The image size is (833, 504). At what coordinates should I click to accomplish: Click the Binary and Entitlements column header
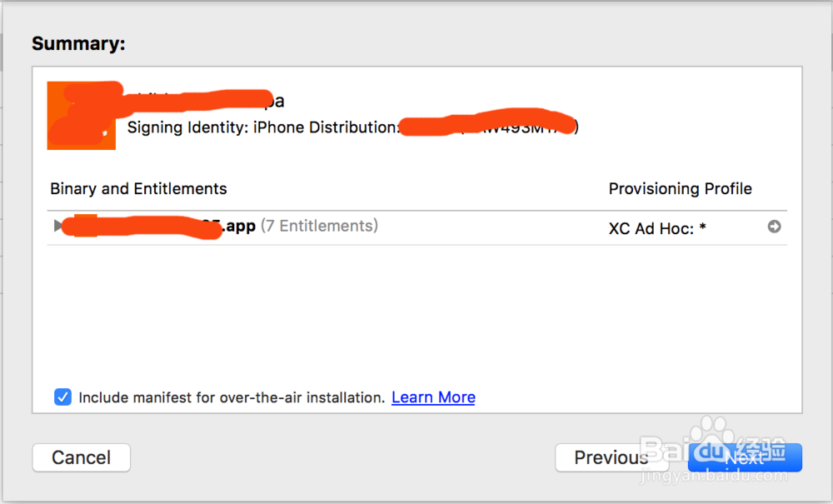pyautogui.click(x=138, y=188)
